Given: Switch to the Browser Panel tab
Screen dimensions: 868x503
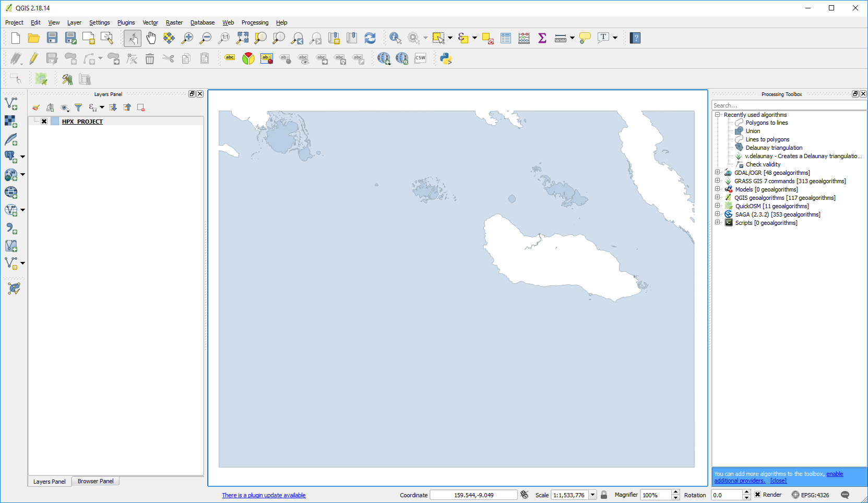Looking at the screenshot, I should point(96,481).
